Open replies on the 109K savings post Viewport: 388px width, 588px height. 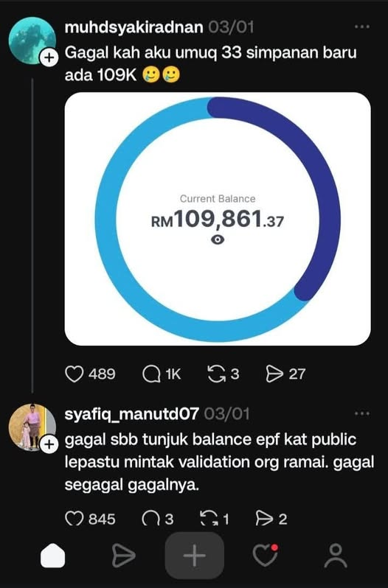(x=151, y=374)
